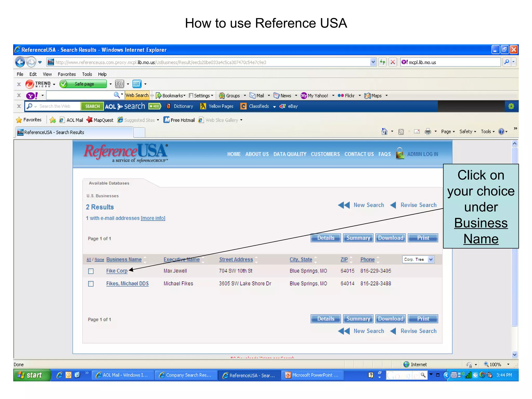Sort by Business Name column header
This screenshot has height=399, width=532.
[x=124, y=259]
